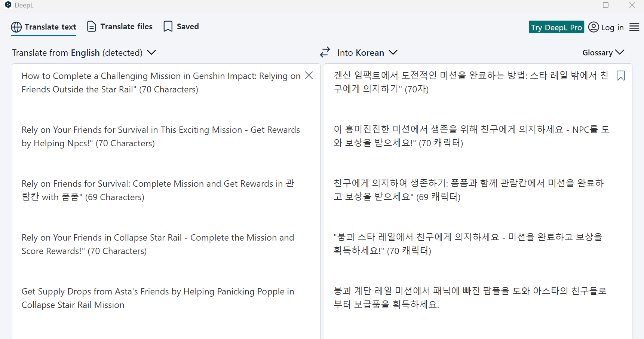Click source paragraph 'Get Supply Drops from Asta's Friends'
The image size is (644, 339).
coord(158,298)
